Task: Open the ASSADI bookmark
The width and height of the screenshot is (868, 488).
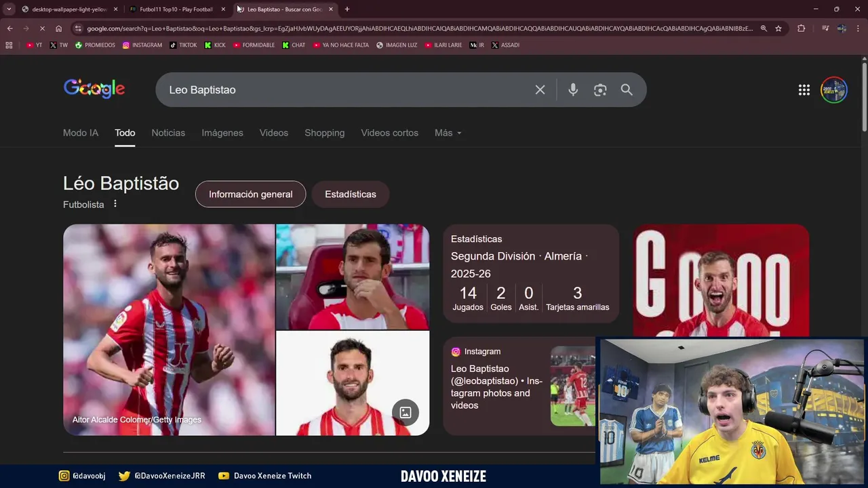Action: (x=505, y=45)
